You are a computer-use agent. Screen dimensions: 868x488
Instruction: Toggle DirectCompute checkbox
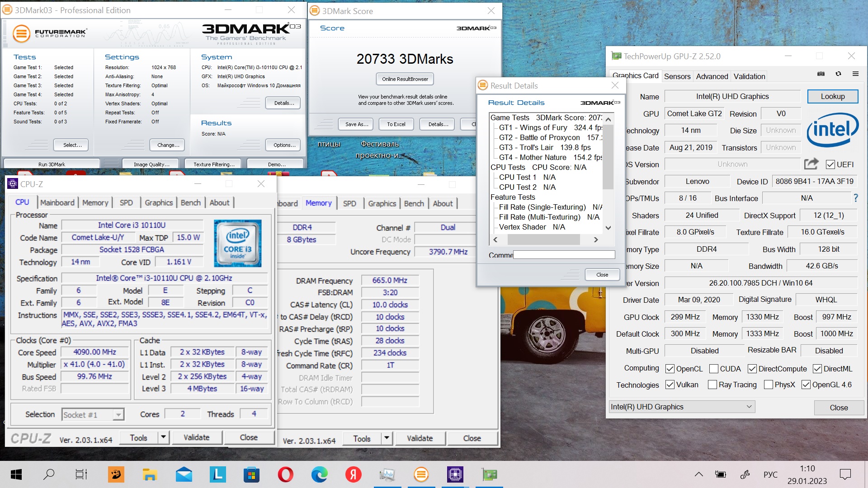[x=752, y=369]
